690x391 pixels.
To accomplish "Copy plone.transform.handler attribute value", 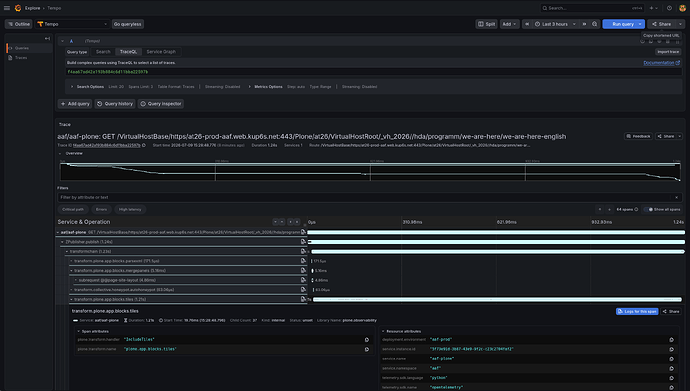I will coord(367,340).
